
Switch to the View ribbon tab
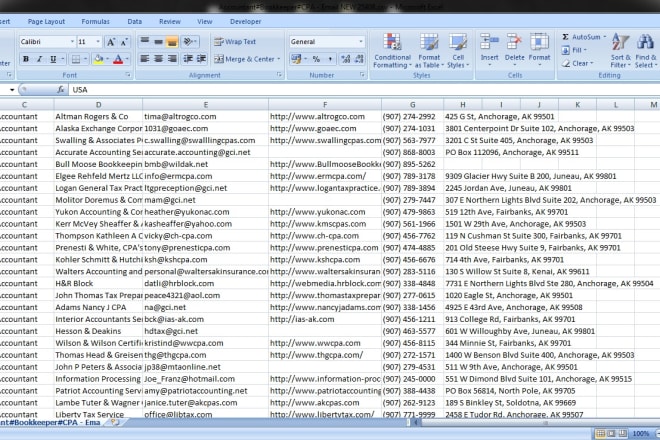[x=205, y=21]
